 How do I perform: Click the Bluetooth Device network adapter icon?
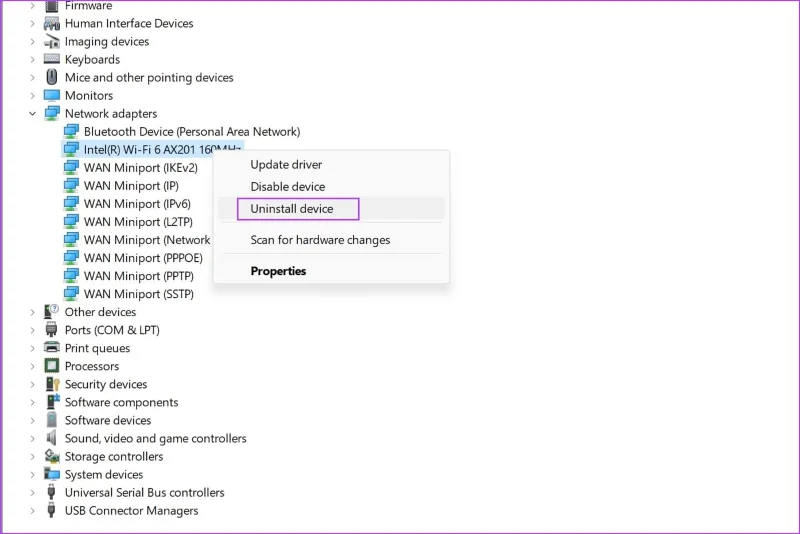coord(71,131)
